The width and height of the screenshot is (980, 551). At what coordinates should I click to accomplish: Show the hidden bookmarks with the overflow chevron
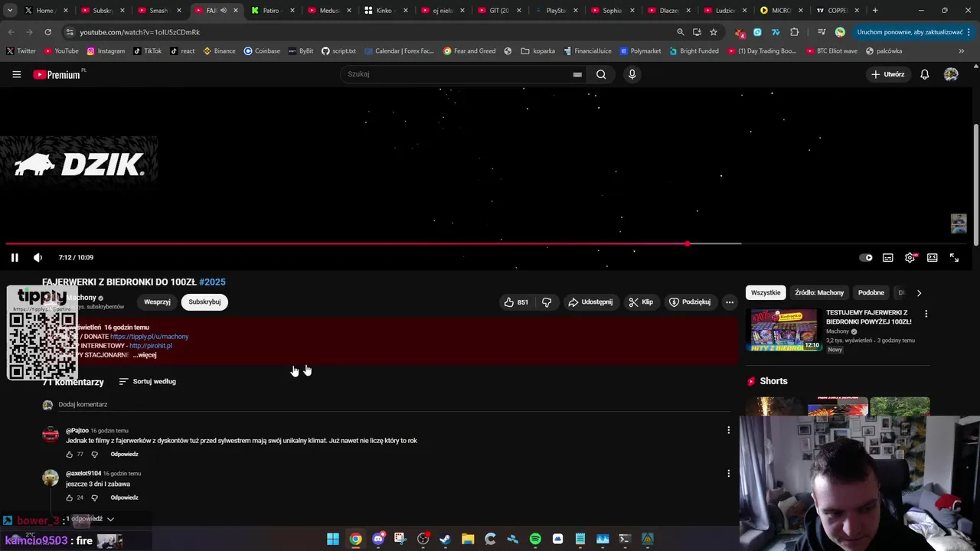(x=962, y=51)
